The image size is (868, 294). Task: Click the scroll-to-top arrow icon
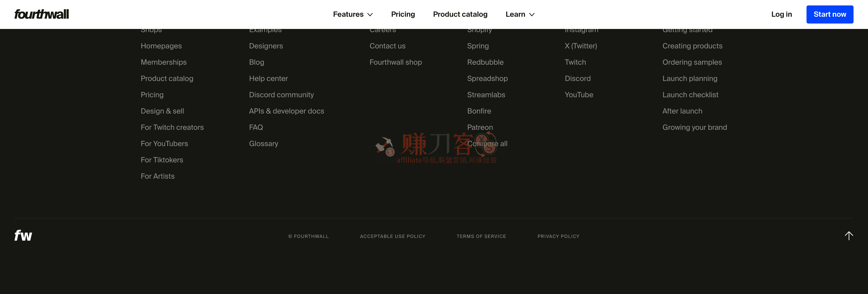(x=849, y=235)
